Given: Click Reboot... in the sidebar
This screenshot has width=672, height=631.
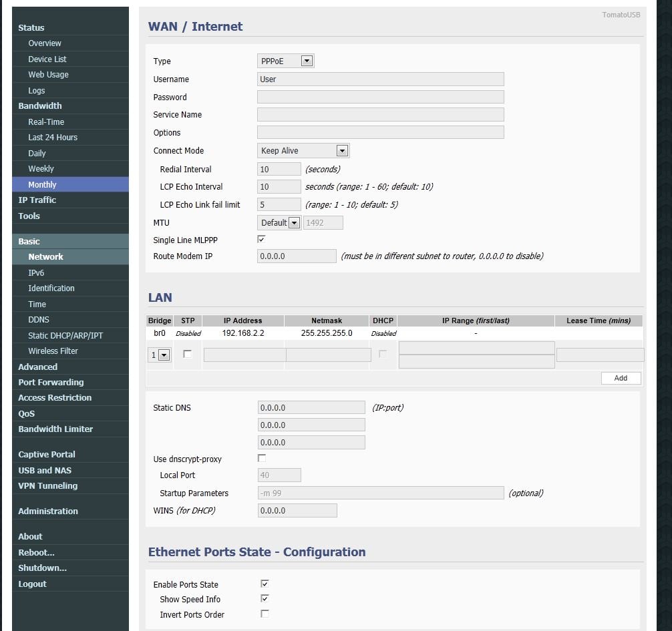Looking at the screenshot, I should (x=36, y=552).
